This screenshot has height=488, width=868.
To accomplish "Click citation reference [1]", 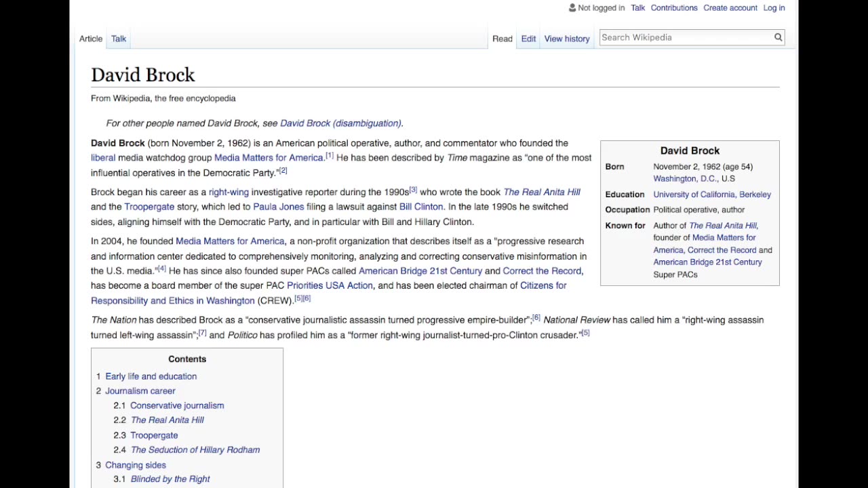I will (330, 156).
